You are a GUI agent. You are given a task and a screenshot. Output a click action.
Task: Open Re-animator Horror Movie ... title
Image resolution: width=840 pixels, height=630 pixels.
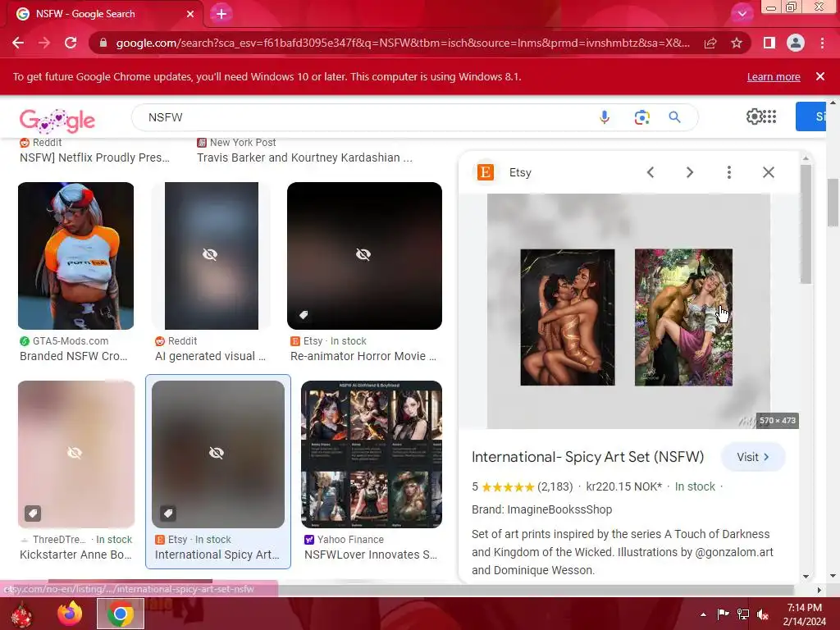[x=363, y=356]
